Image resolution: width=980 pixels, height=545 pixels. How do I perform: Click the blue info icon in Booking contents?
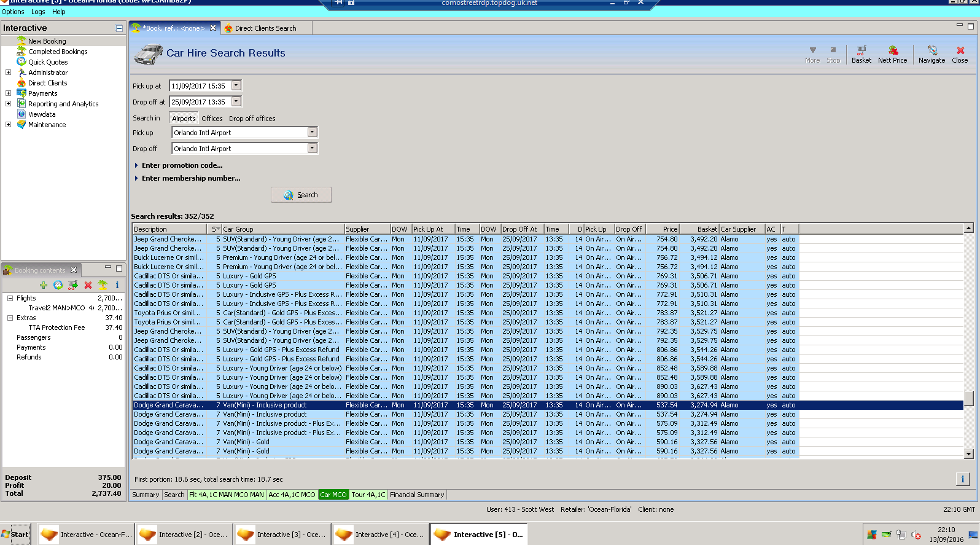click(x=117, y=285)
